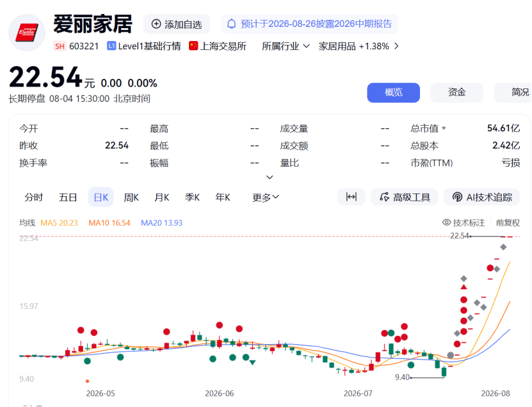
Task: Open the 简况 tab
Action: click(x=513, y=92)
